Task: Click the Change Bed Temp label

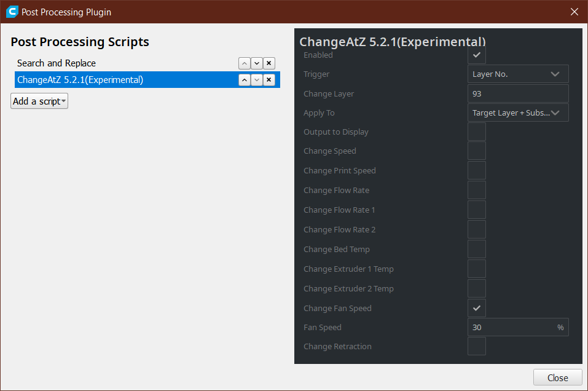Action: pos(337,249)
